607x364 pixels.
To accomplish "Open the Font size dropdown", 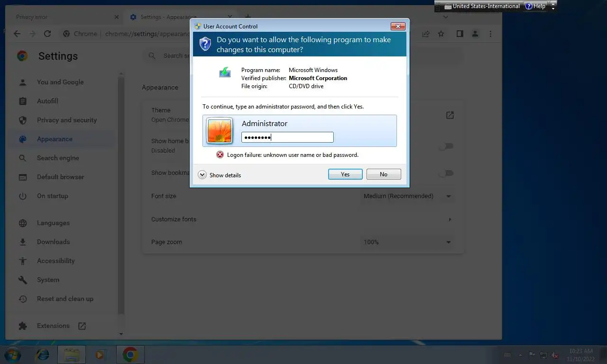I will pos(408,196).
